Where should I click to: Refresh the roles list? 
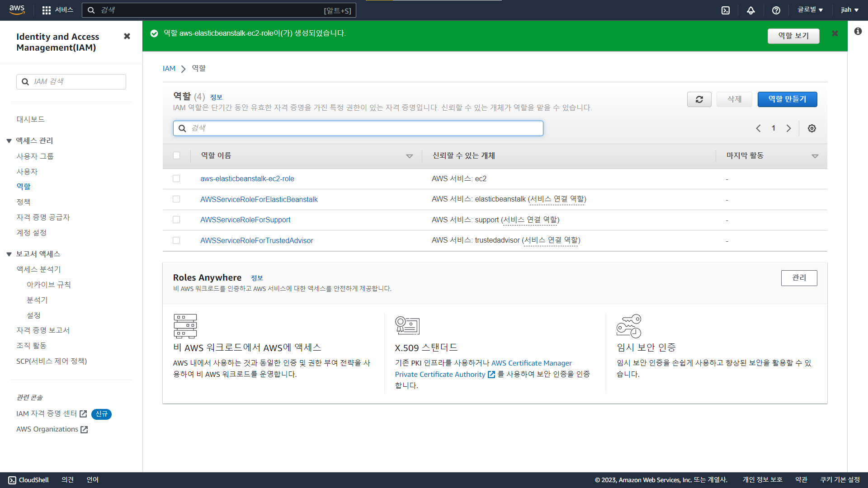pos(699,99)
